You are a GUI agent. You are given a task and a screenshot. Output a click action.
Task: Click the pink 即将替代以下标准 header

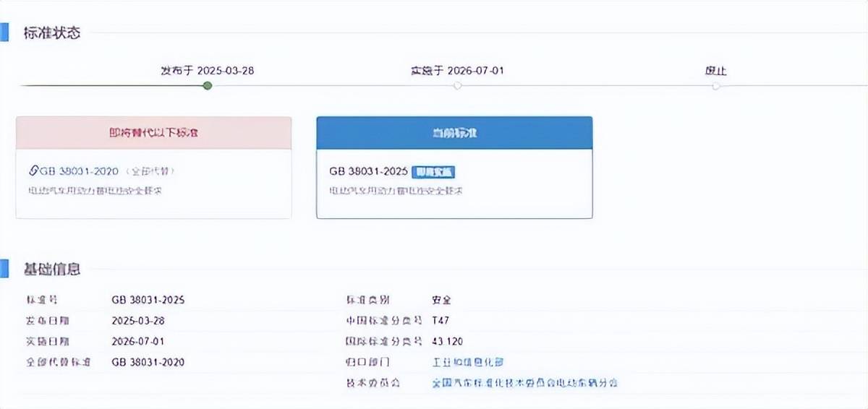154,133
